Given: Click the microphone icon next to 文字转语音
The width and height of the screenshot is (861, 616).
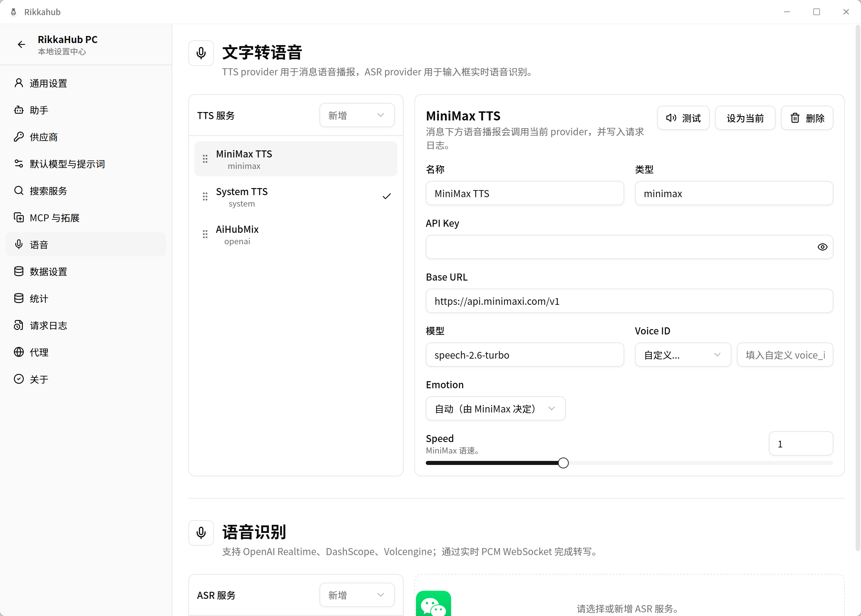Looking at the screenshot, I should tap(201, 53).
